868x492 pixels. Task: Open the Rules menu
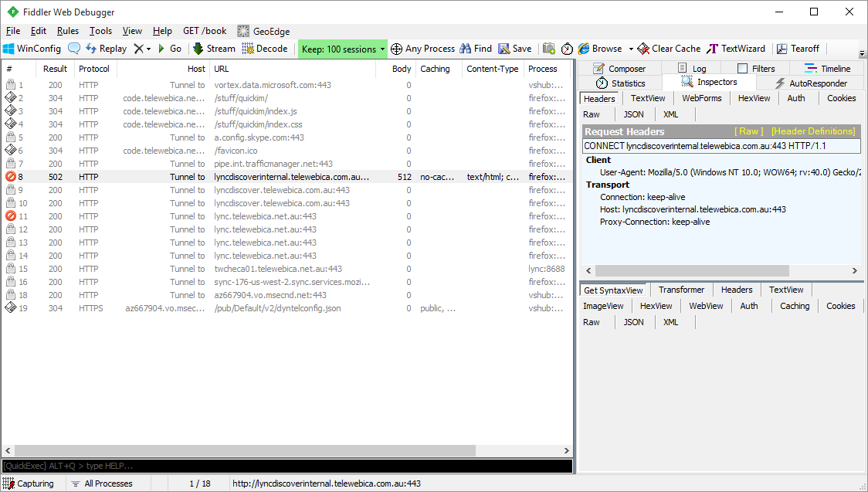tap(68, 31)
